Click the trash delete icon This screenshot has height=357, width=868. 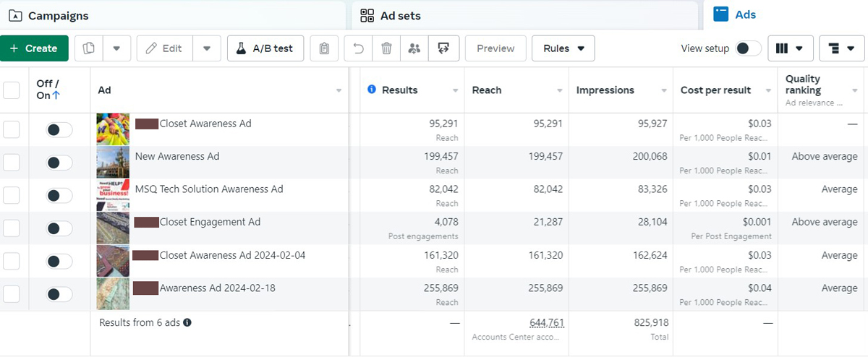click(x=387, y=48)
